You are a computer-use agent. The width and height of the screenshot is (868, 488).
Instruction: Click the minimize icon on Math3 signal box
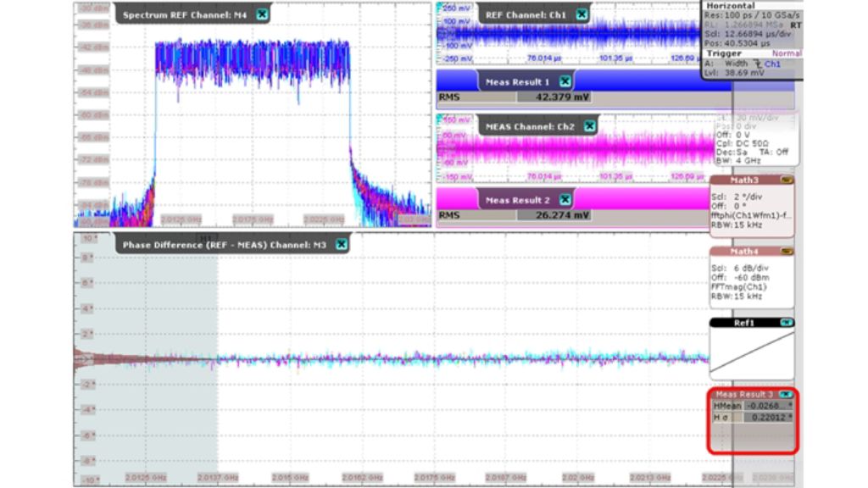[x=786, y=180]
